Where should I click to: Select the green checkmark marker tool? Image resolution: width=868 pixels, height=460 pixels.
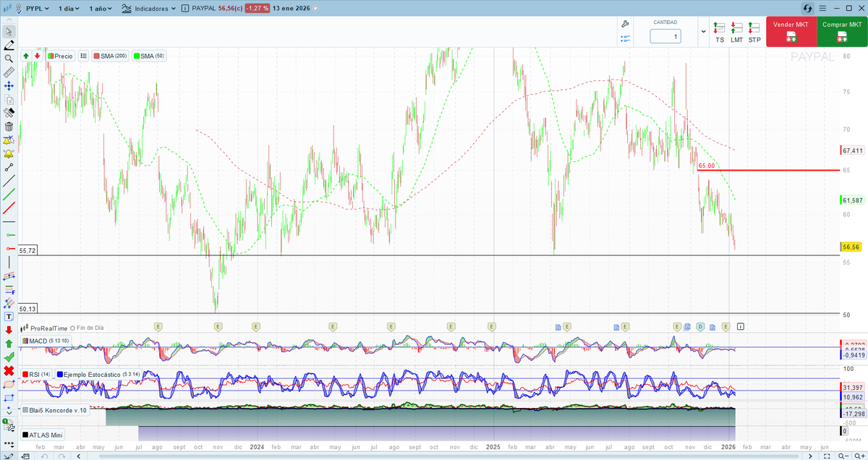point(9,357)
